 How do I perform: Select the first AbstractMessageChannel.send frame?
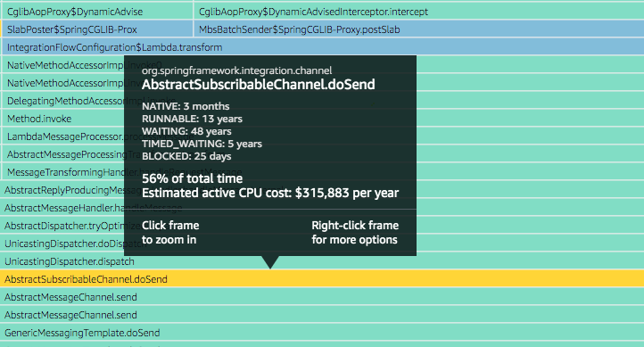point(322,297)
